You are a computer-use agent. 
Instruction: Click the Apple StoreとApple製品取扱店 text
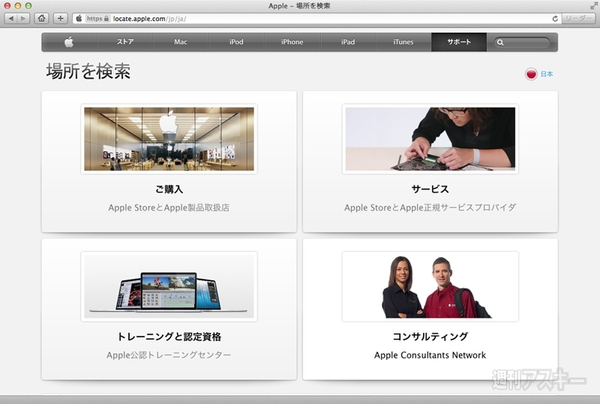[x=169, y=208]
